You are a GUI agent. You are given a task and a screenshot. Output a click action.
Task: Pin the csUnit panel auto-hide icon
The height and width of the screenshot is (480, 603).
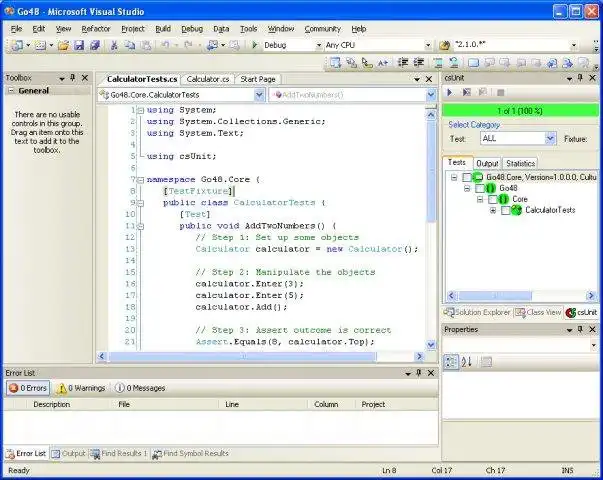pos(580,78)
